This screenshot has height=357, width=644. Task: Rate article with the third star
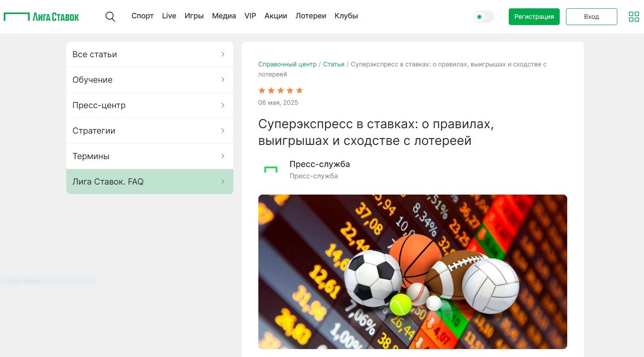click(x=280, y=91)
